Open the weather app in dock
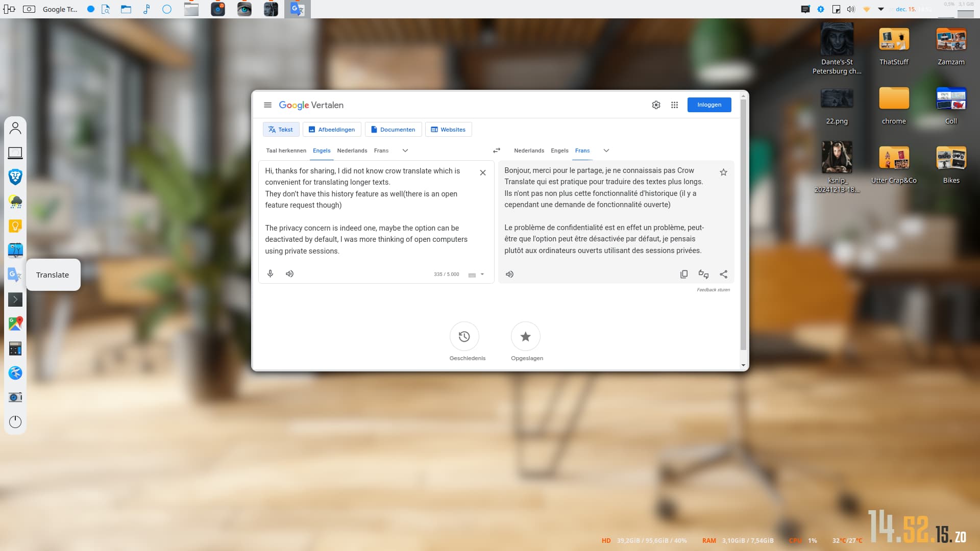 tap(15, 202)
